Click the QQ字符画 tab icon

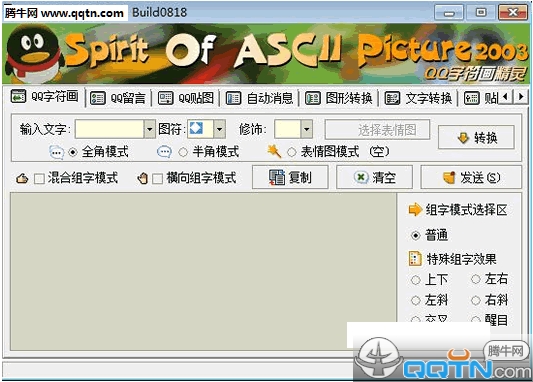[x=18, y=97]
